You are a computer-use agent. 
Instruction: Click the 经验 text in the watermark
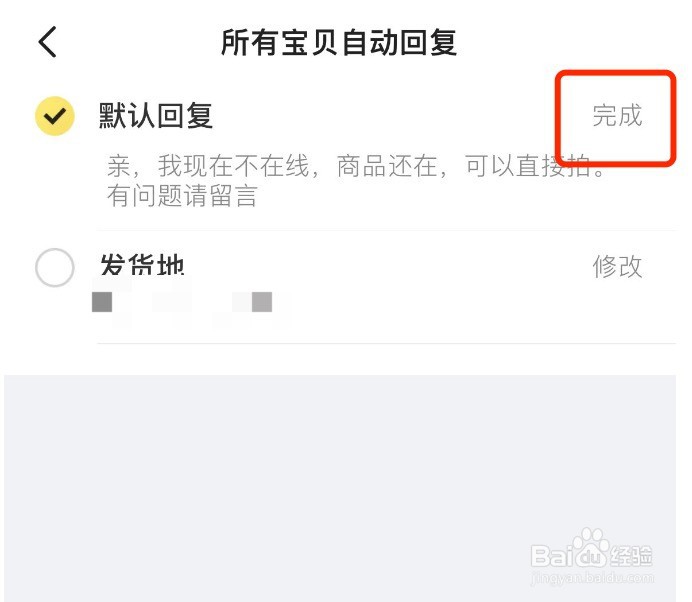[x=631, y=555]
